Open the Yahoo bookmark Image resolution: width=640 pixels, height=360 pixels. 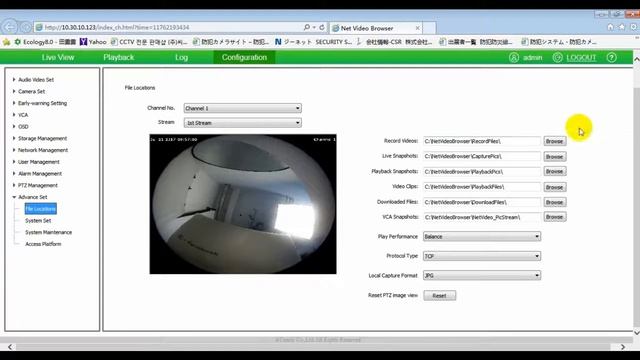(93, 42)
